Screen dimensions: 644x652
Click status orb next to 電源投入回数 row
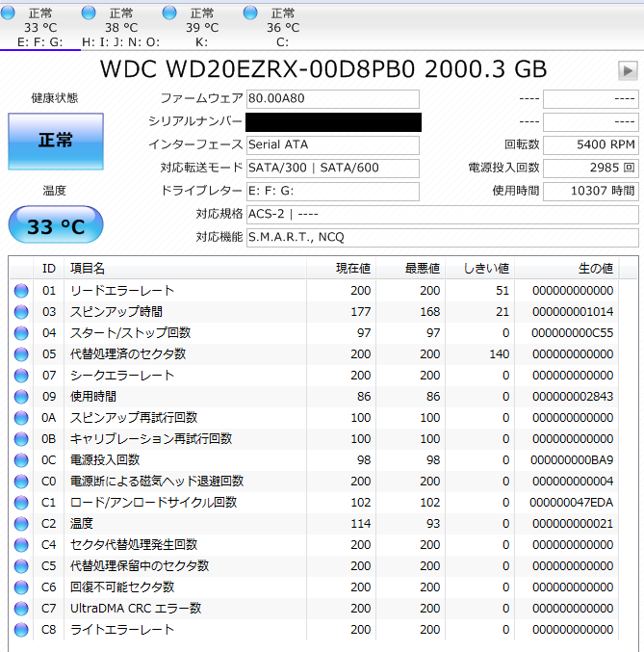[21, 460]
